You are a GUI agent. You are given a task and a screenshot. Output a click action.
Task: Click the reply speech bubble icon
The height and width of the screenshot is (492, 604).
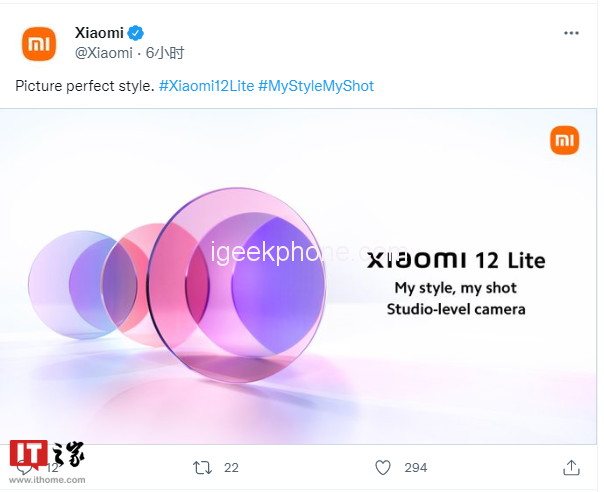pyautogui.click(x=24, y=468)
